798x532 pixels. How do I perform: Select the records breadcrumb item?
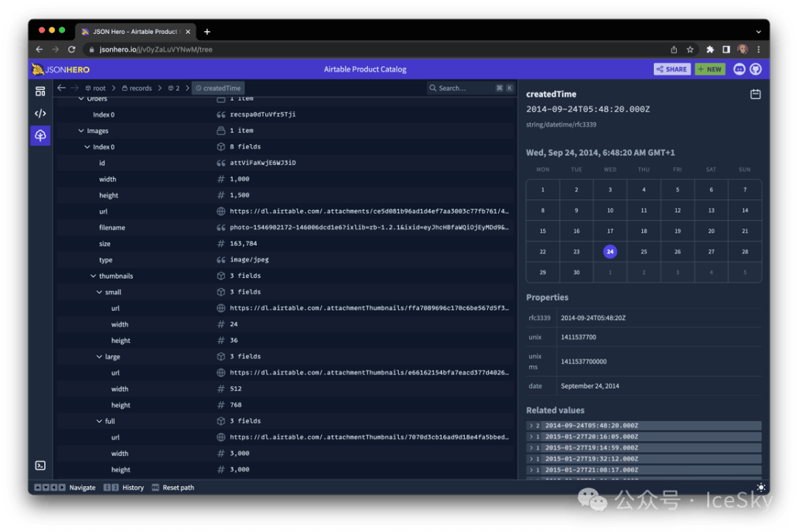click(137, 88)
